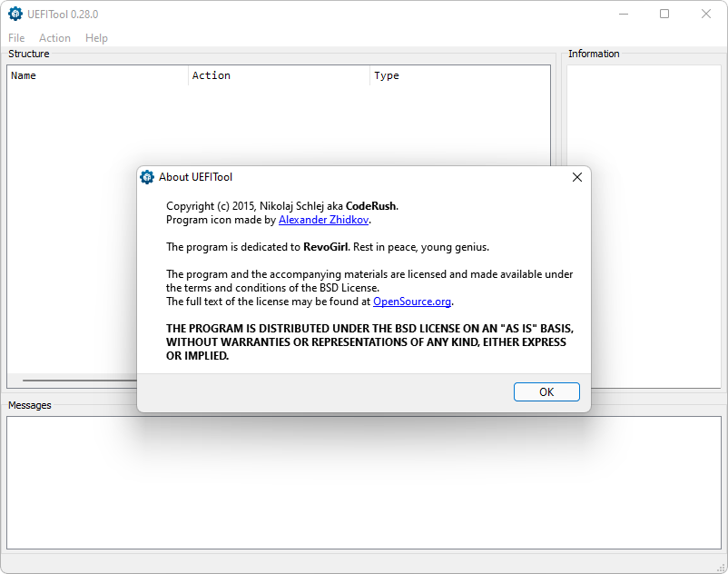Open the Alexander Zhidkov link
Image resolution: width=728 pixels, height=574 pixels.
(324, 220)
